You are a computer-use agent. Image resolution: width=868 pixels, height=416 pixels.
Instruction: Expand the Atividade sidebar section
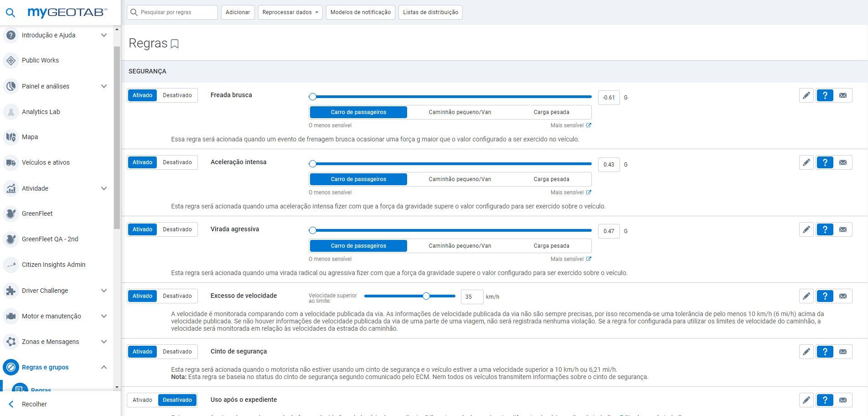(x=104, y=188)
